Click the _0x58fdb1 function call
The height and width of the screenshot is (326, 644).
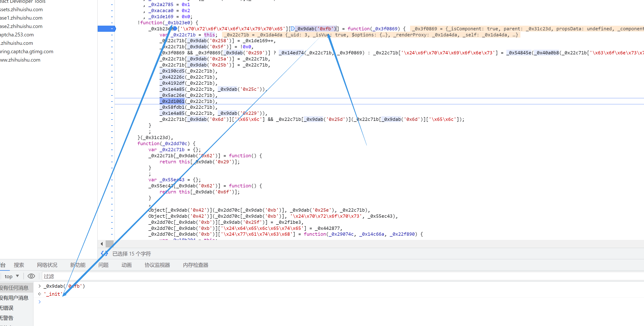tap(172, 107)
